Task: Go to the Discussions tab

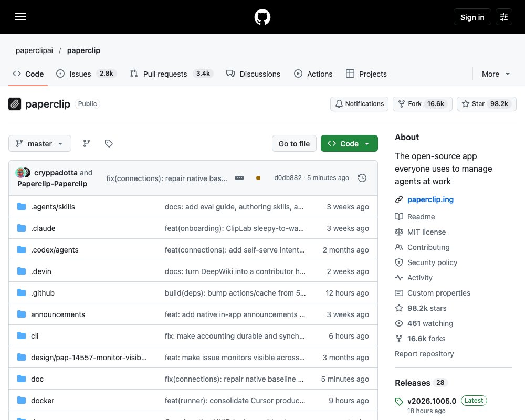Action: click(x=253, y=74)
